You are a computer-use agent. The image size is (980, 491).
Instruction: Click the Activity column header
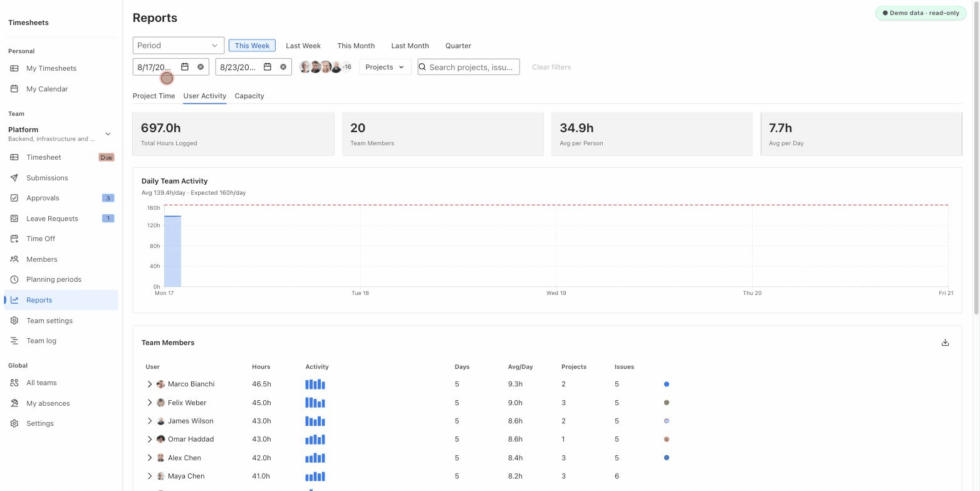point(317,366)
